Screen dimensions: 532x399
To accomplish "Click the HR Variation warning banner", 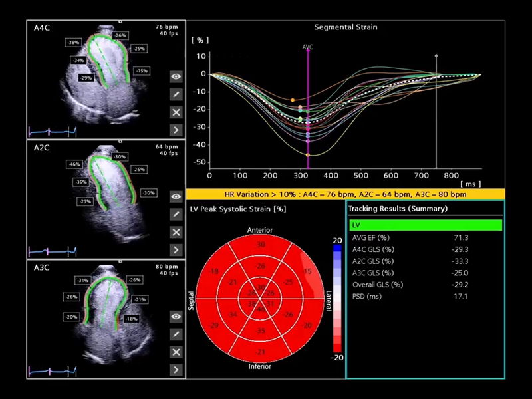I will click(345, 194).
